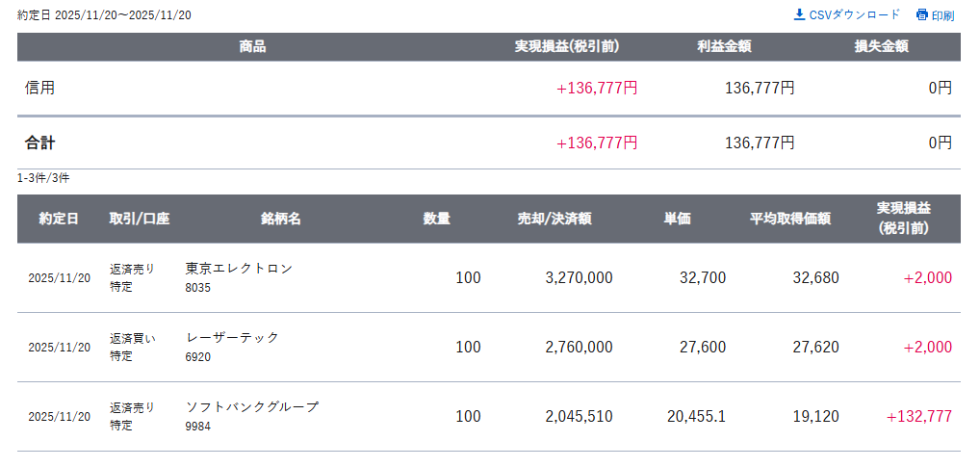Click the 実現損益(税引前) header in trades table
The image size is (980, 467).
click(904, 219)
